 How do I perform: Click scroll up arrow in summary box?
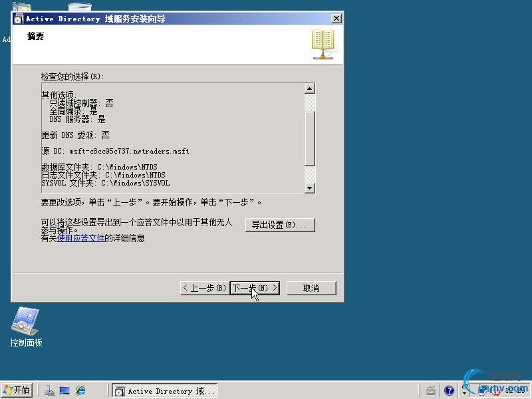coord(310,88)
